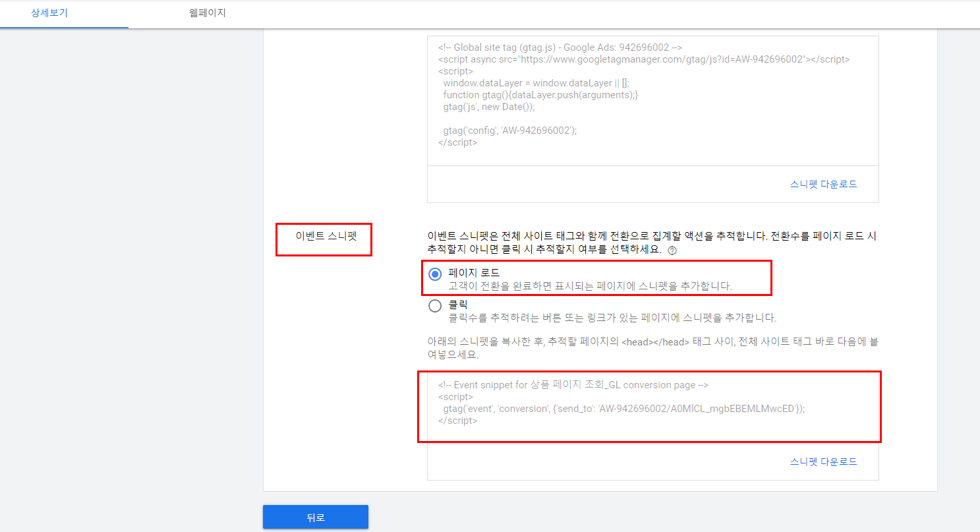
Task: Click the googletagmanager script src line
Action: [x=644, y=59]
